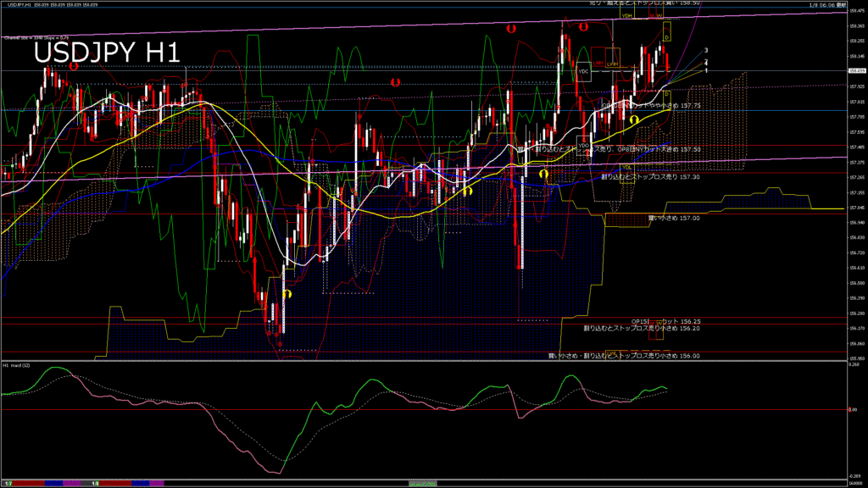The width and height of the screenshot is (868, 488).
Task: Click the red down-arrow near 157.95
Action: tap(395, 82)
